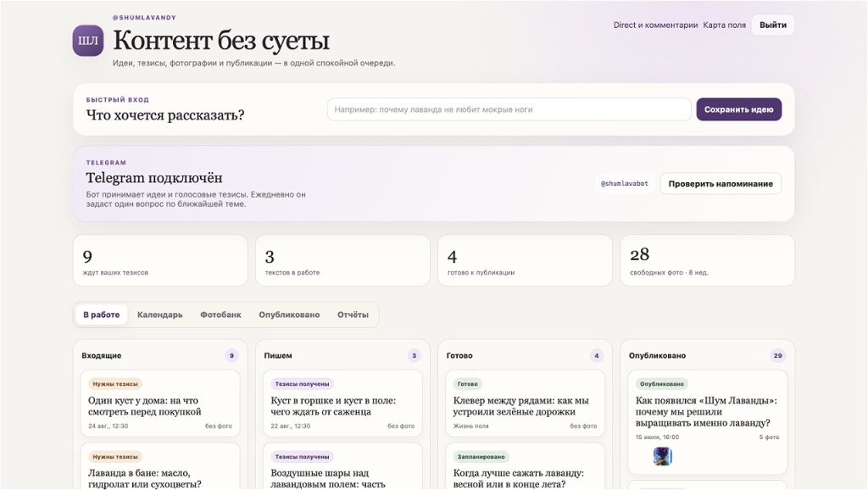Click the 9 ждут ваших тезисов card

pos(160,260)
